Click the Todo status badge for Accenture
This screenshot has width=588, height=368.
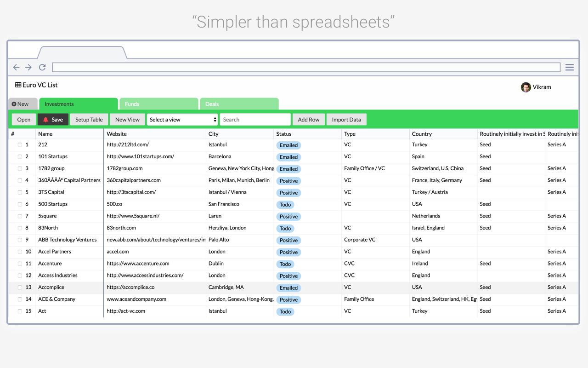pyautogui.click(x=285, y=264)
